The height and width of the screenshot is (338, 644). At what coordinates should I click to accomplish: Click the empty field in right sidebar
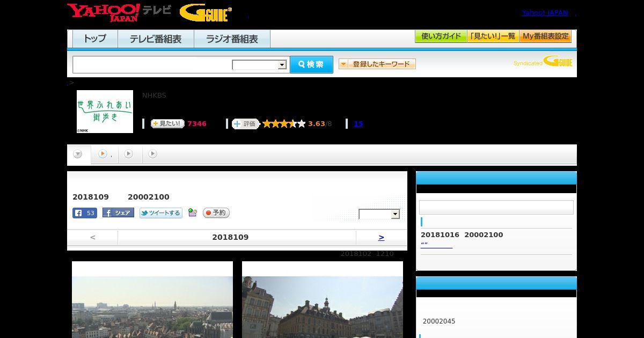(496, 207)
